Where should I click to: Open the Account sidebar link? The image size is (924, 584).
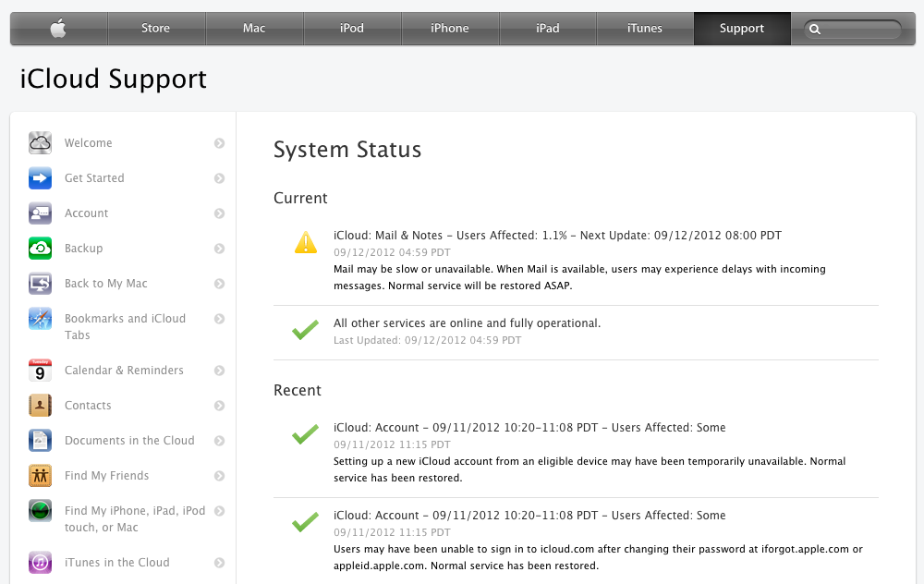coord(87,213)
